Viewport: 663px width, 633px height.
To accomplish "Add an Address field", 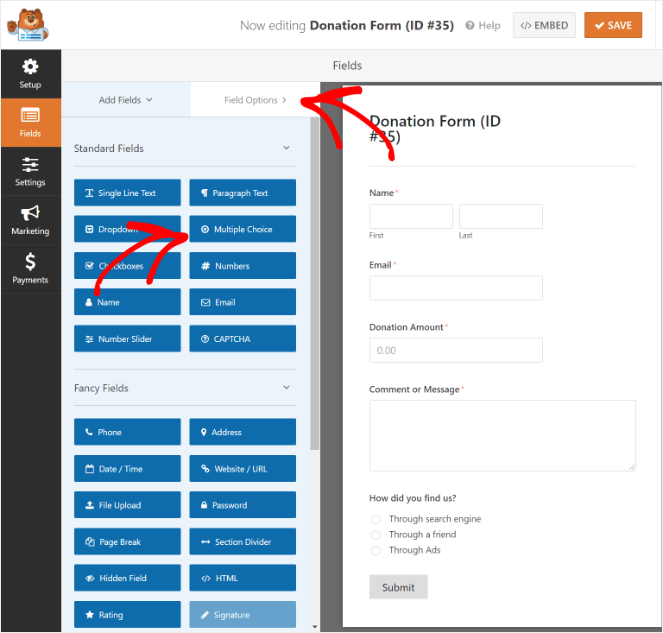I will tap(242, 432).
